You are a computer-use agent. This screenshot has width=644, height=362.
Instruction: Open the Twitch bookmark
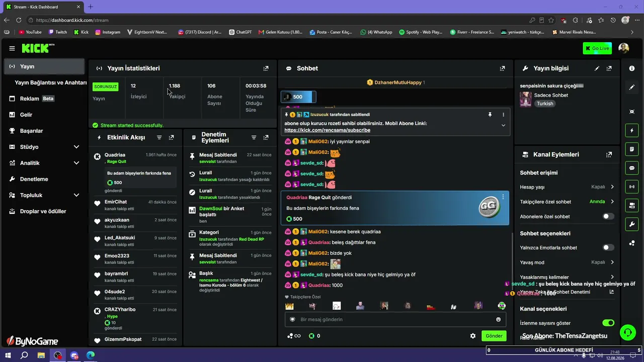(58, 32)
